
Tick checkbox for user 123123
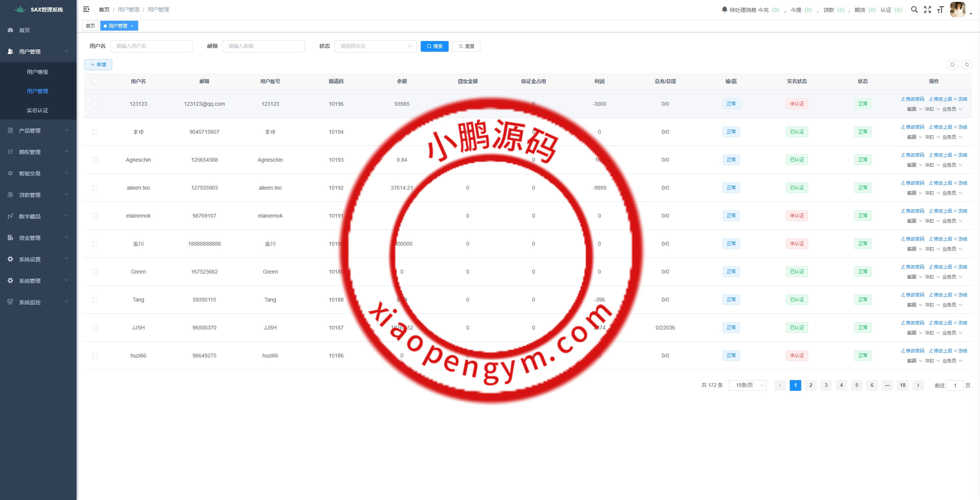tap(95, 104)
